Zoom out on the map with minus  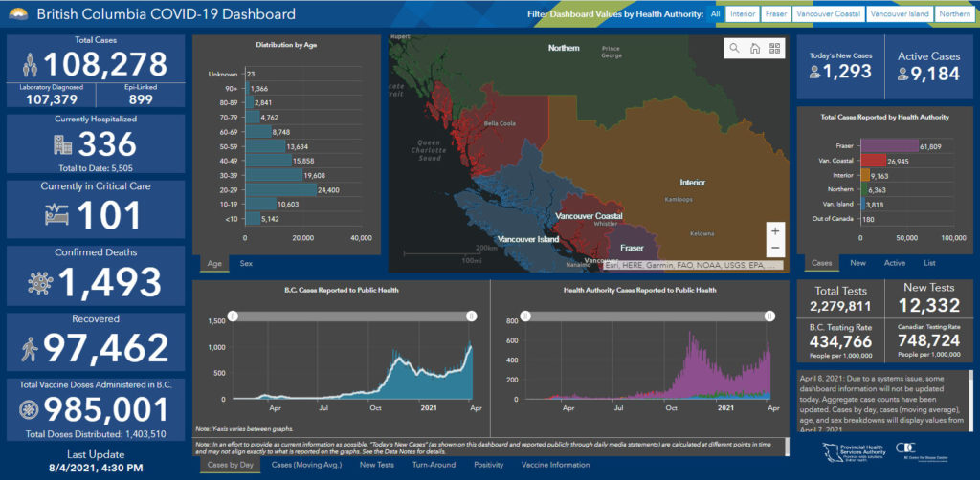tap(775, 248)
